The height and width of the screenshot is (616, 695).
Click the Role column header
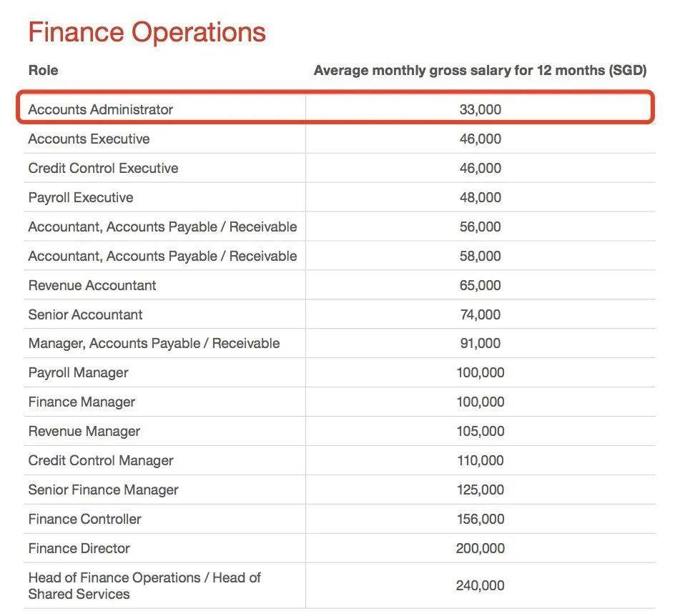(x=43, y=71)
